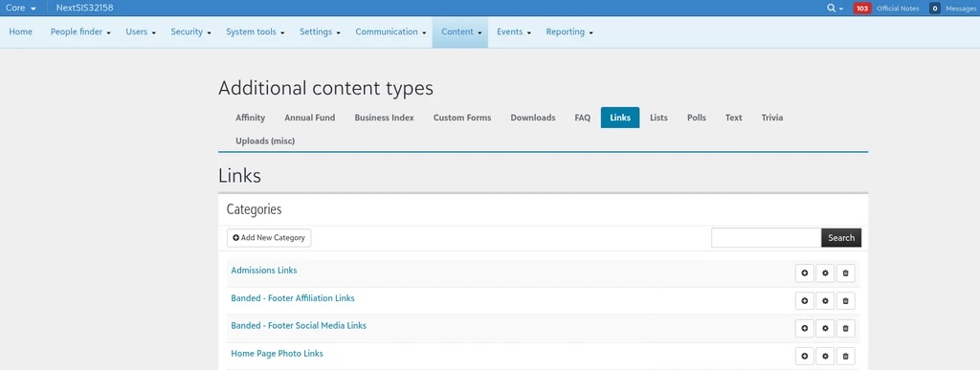Click trash icon for Banded - Footer Social Media Links
Viewport: 980px width, 370px height.
click(x=846, y=328)
